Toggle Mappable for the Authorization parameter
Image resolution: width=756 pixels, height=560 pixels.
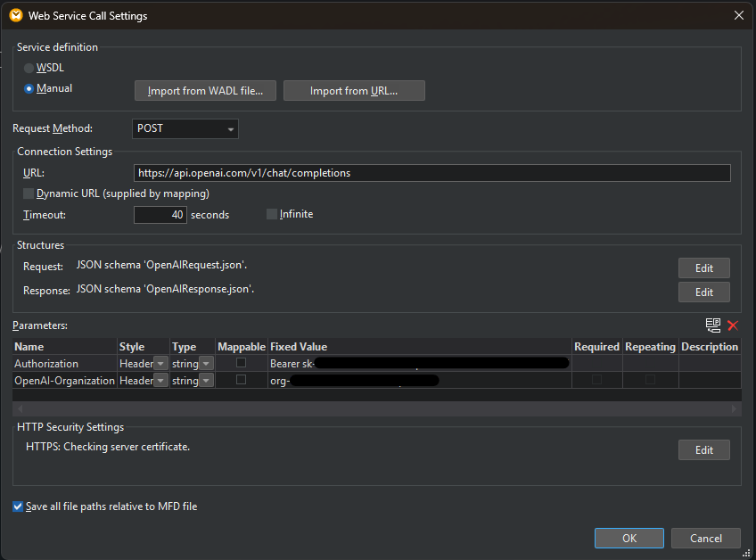pyautogui.click(x=241, y=363)
